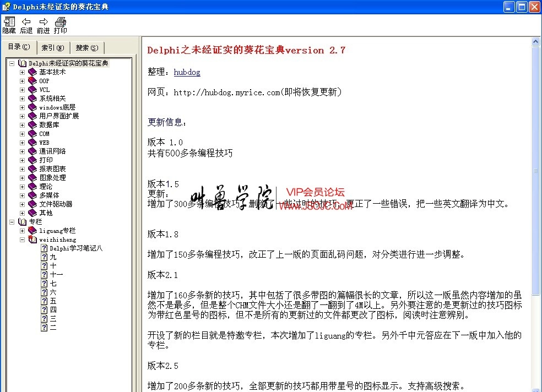Switch to the 索引 (Index) tab
The height and width of the screenshot is (392, 542).
52,47
